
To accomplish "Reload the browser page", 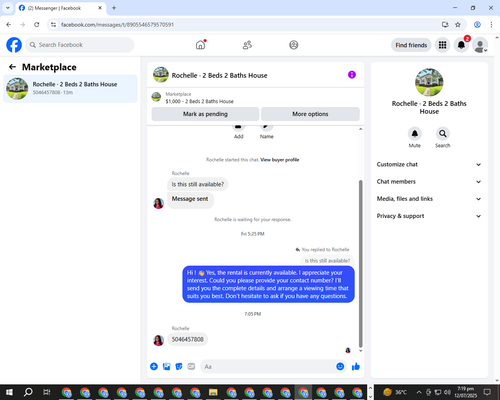I will 37,25.
